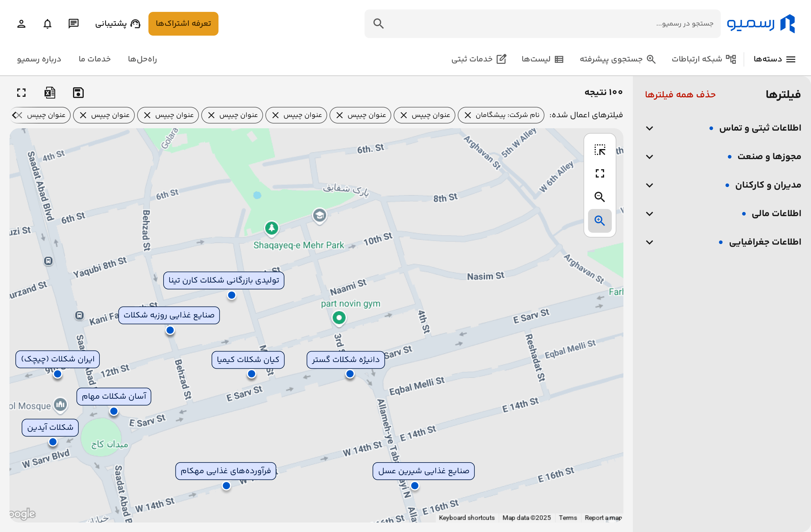Activate map area selection tool
811x532 pixels.
point(600,150)
